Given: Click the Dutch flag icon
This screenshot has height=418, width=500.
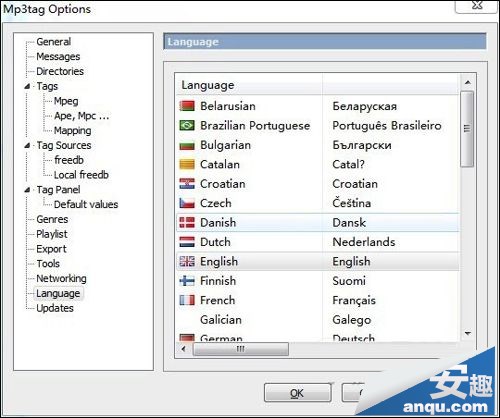Looking at the screenshot, I should (x=187, y=242).
